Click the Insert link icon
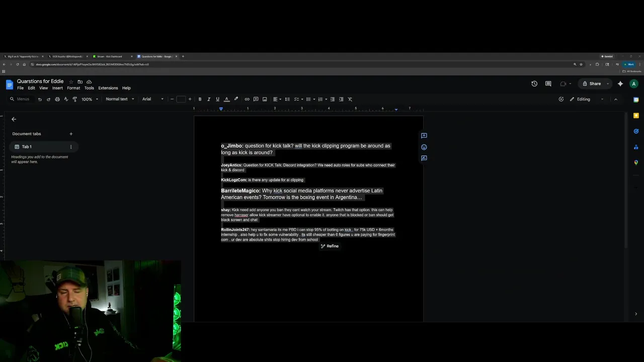This screenshot has width=644, height=362. pos(247,99)
